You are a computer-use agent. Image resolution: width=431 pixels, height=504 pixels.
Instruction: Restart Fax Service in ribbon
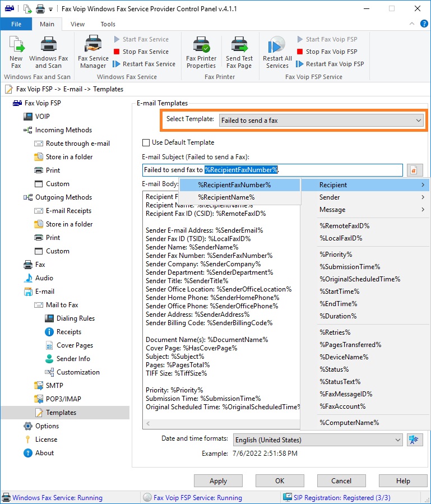(x=144, y=64)
